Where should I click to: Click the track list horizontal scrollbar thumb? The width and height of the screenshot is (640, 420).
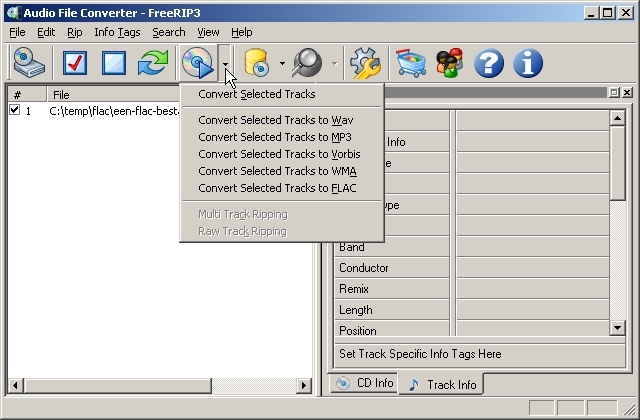(x=118, y=385)
